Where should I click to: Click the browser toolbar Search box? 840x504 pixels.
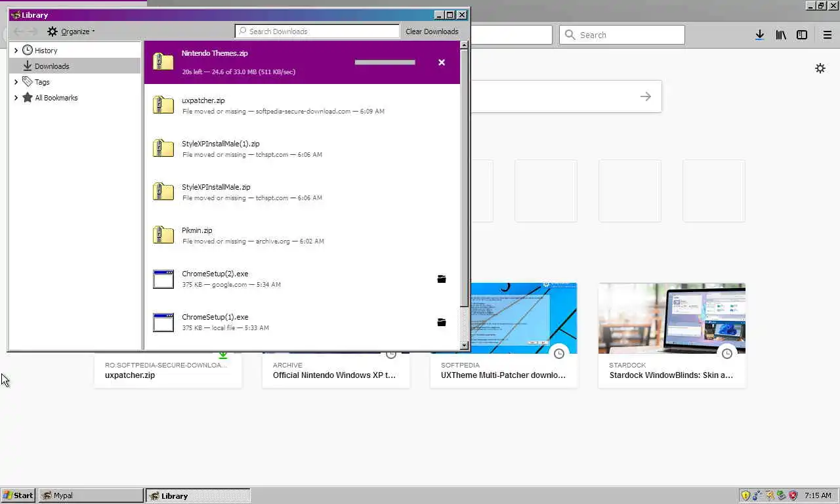622,35
